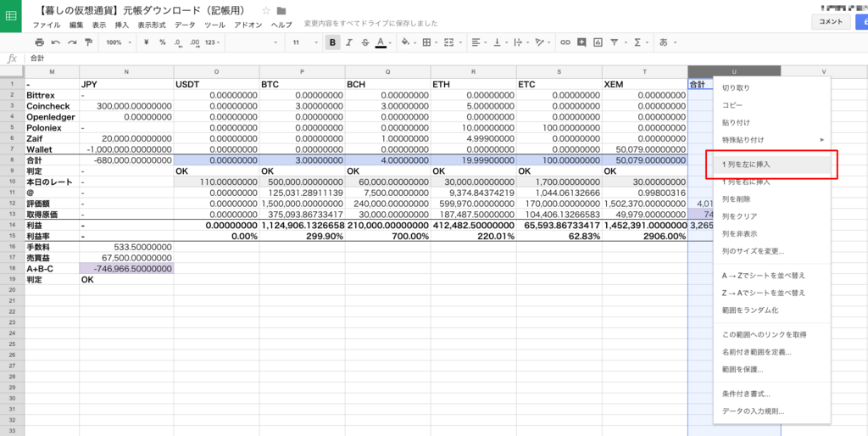Insert a comment
868x436 pixels.
coord(581,42)
